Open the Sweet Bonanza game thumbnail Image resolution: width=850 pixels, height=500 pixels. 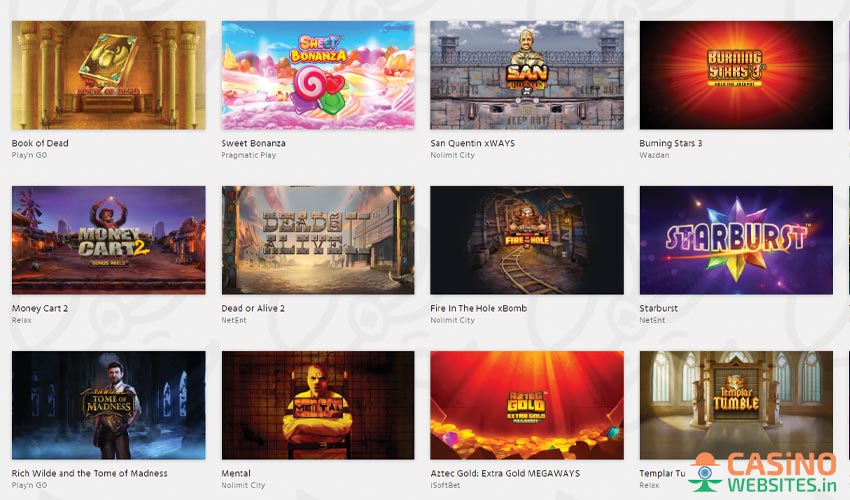[x=318, y=75]
